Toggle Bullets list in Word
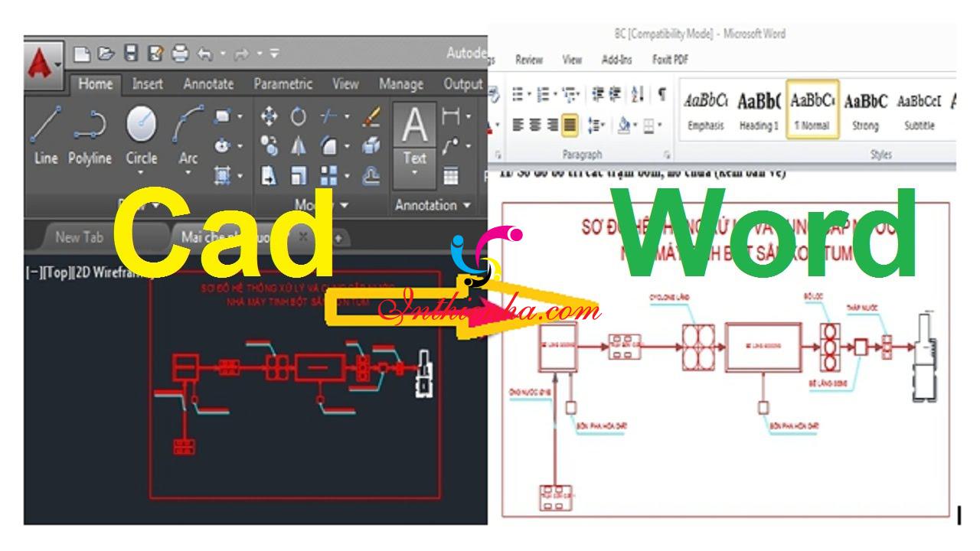 coord(518,96)
